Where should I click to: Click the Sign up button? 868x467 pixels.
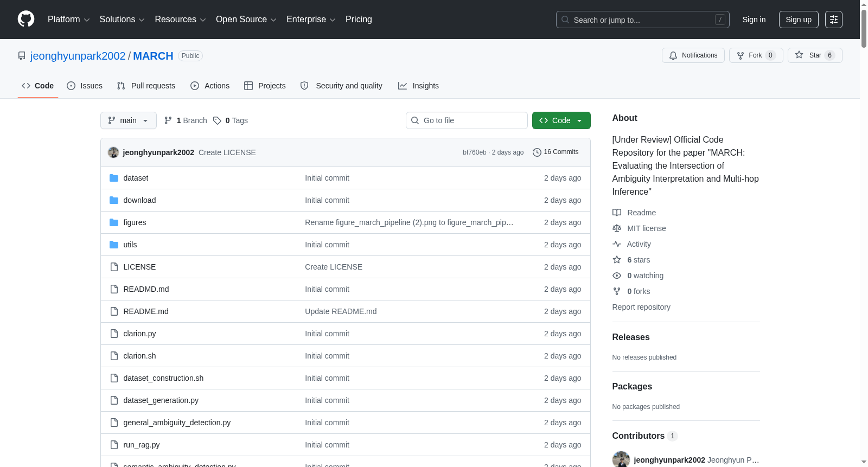(799, 20)
